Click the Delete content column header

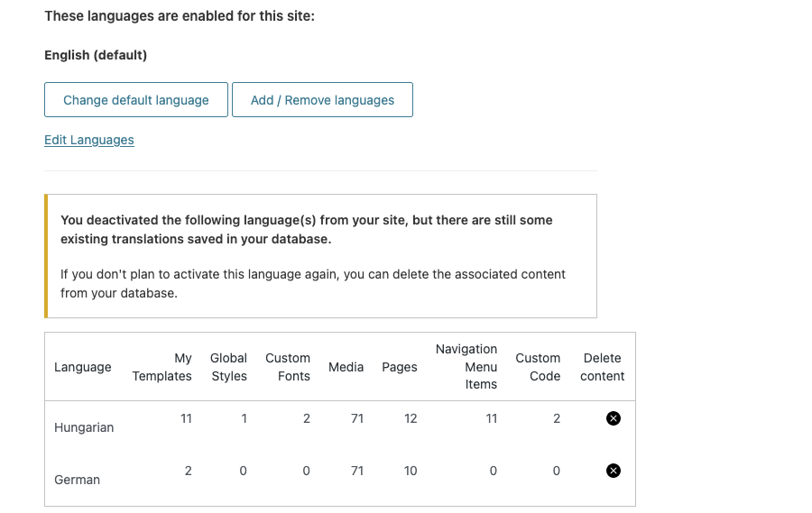pyautogui.click(x=603, y=367)
